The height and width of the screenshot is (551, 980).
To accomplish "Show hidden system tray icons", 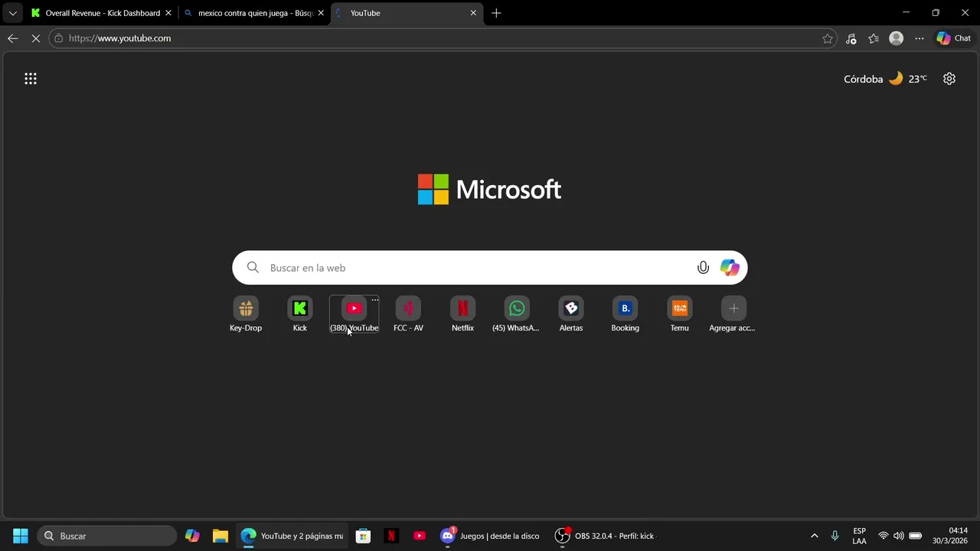I will click(x=814, y=536).
